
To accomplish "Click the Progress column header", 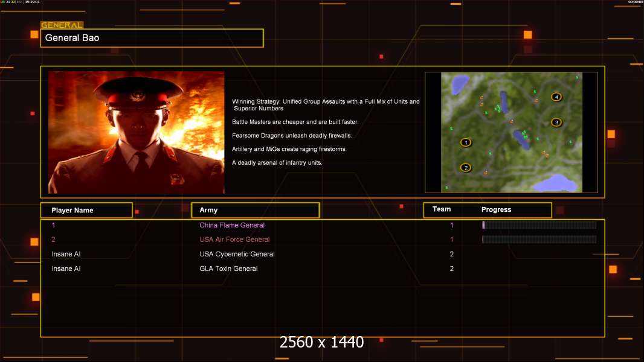I will (x=496, y=209).
